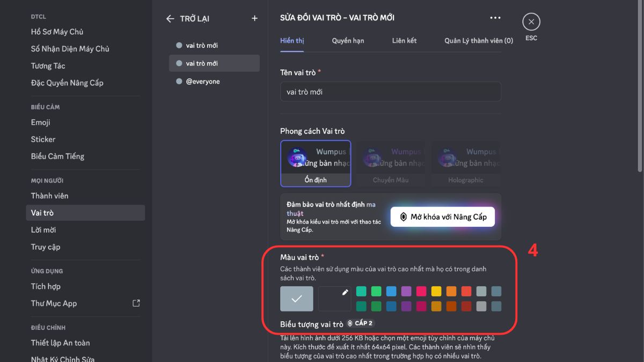The width and height of the screenshot is (644, 362).
Task: Click the external link icon beside Thư Mục App
Action: pyautogui.click(x=136, y=303)
